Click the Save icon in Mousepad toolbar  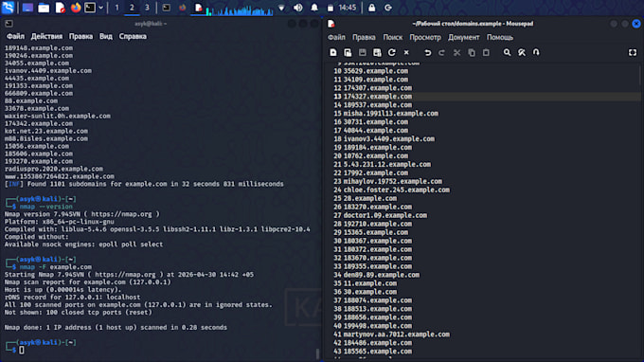click(x=362, y=53)
